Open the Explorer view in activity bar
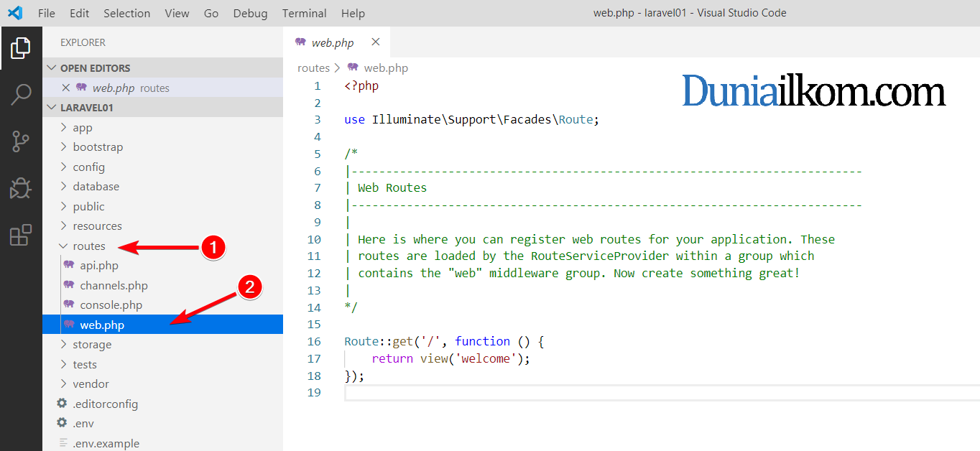 point(21,48)
